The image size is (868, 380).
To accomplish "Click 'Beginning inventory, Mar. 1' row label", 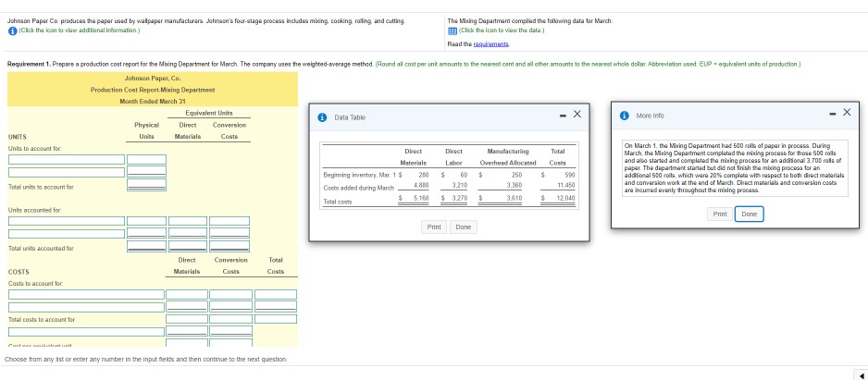I will tap(359, 175).
